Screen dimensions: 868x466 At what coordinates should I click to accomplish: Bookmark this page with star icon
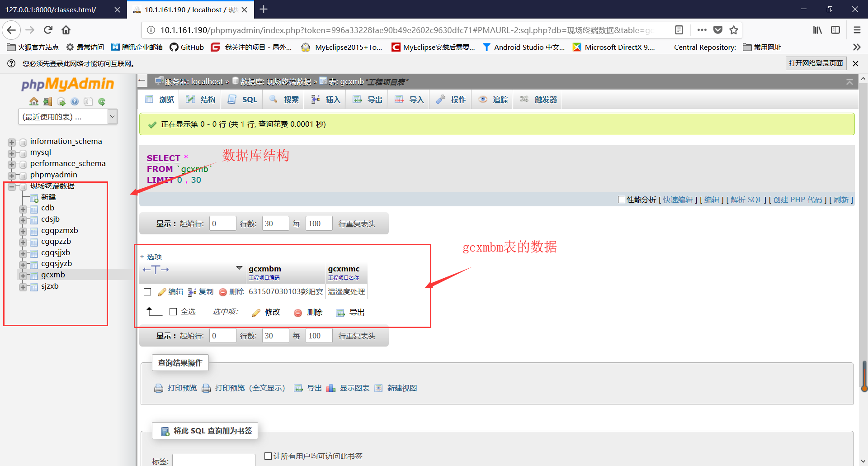[733, 30]
